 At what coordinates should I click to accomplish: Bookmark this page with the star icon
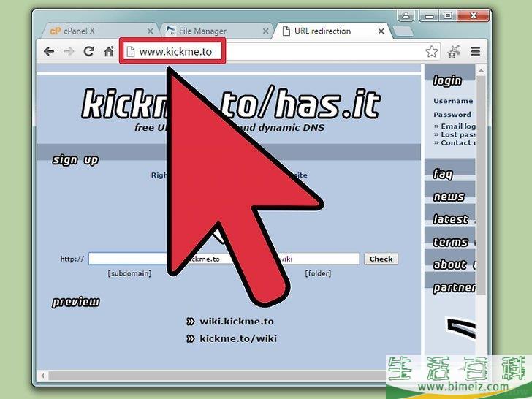click(x=432, y=52)
